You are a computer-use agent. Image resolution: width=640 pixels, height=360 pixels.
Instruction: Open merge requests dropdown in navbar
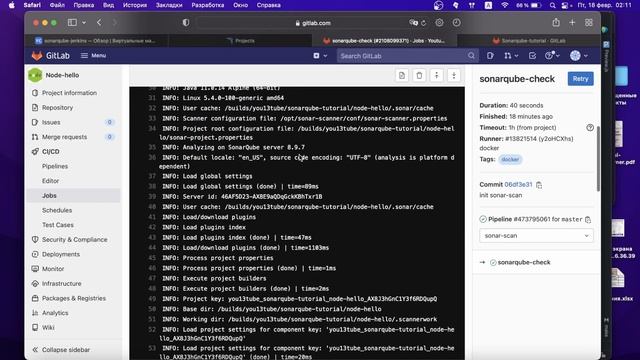pyautogui.click(x=511, y=56)
